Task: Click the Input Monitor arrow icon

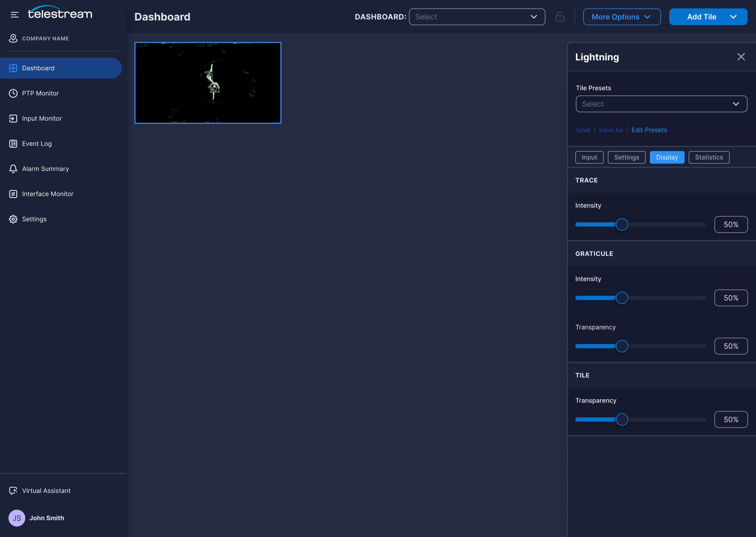Action: (13, 118)
